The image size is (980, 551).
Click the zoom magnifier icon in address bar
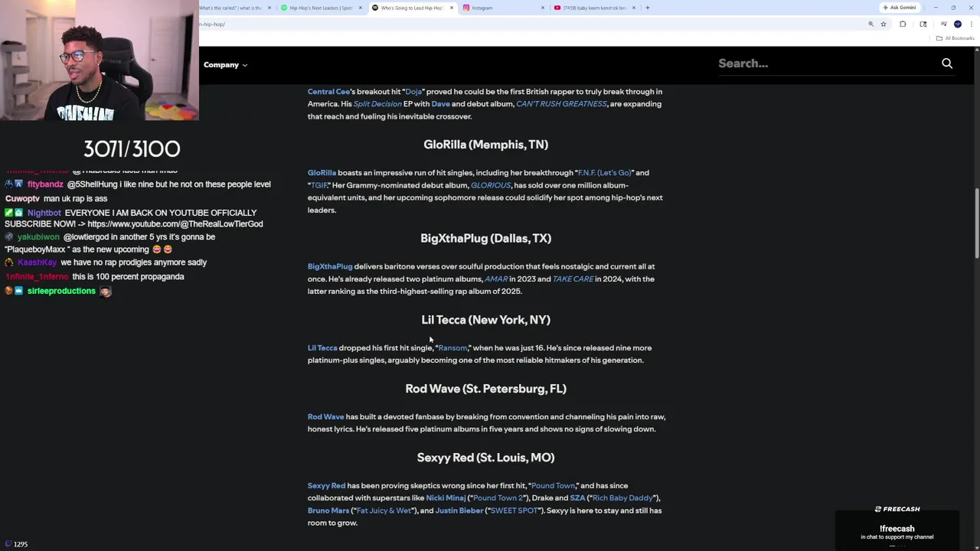click(871, 24)
